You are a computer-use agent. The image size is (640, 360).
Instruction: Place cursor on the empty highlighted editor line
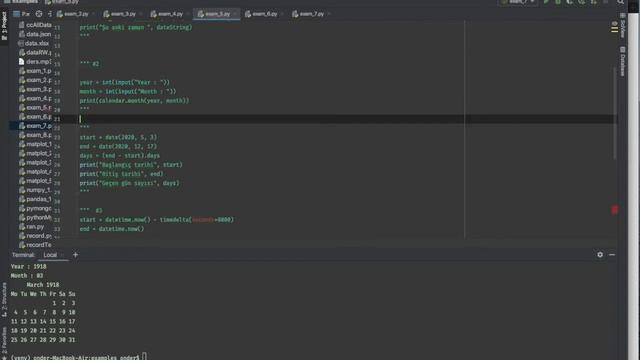coord(347,119)
